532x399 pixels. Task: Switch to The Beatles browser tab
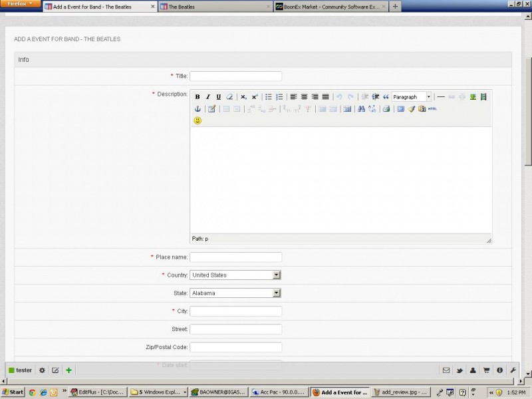click(215, 7)
